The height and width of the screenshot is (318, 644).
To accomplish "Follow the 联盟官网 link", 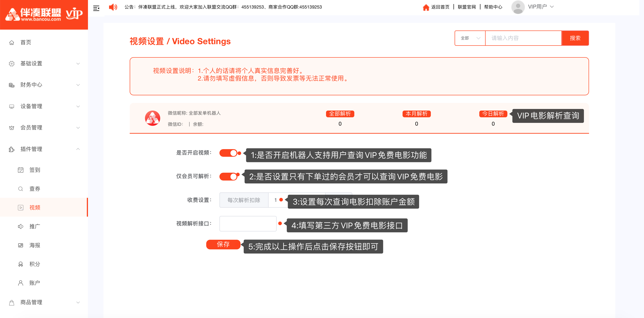I will click(467, 7).
